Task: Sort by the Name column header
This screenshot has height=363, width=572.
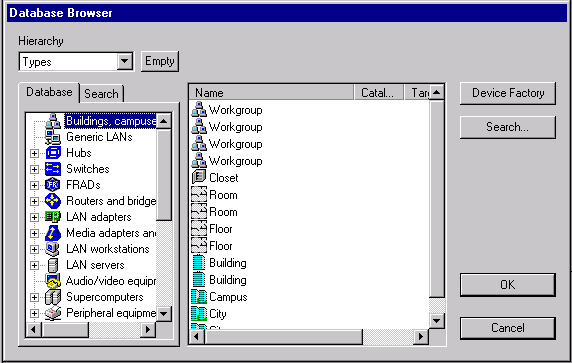Action: pos(272,93)
